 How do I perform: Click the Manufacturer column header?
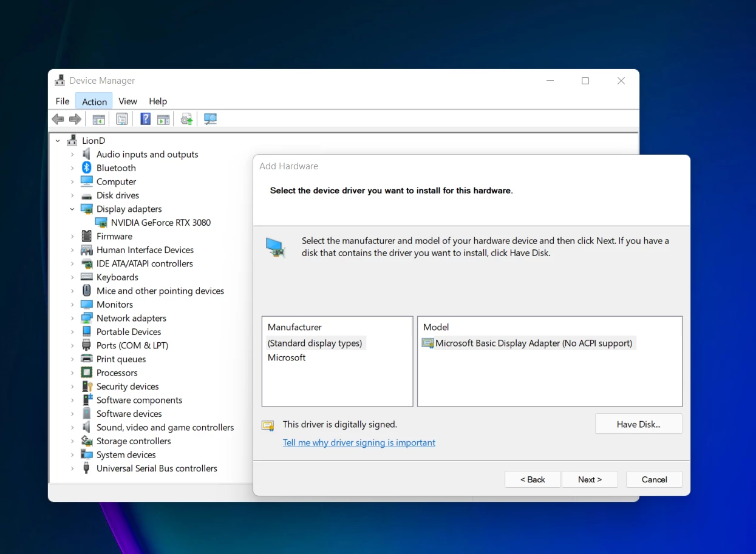point(295,327)
